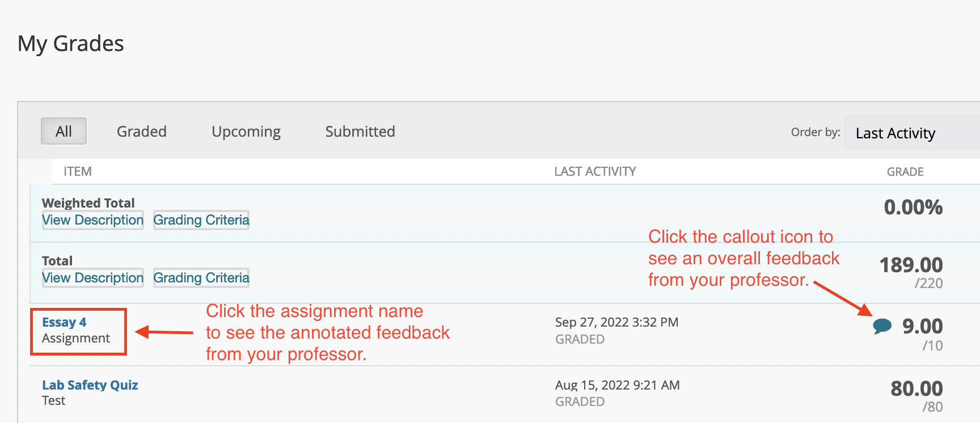The width and height of the screenshot is (980, 423).
Task: Click the LAST ACTIVITY column header
Action: coord(595,171)
